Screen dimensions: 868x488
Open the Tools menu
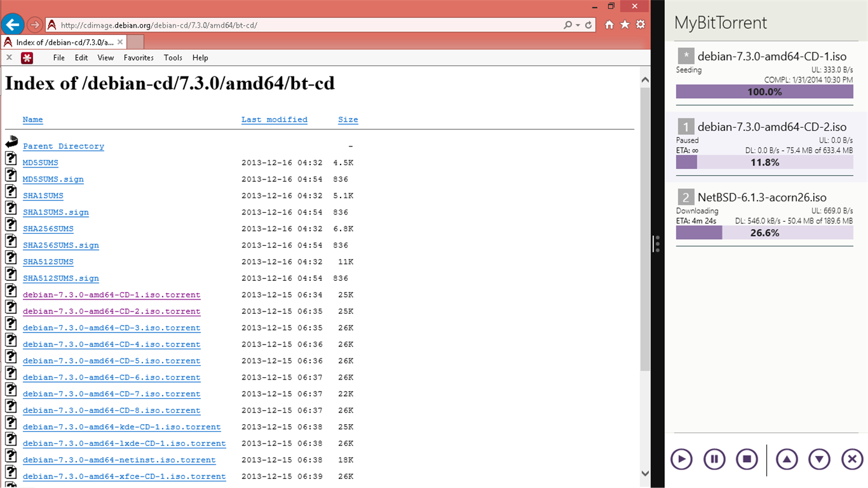coord(173,58)
